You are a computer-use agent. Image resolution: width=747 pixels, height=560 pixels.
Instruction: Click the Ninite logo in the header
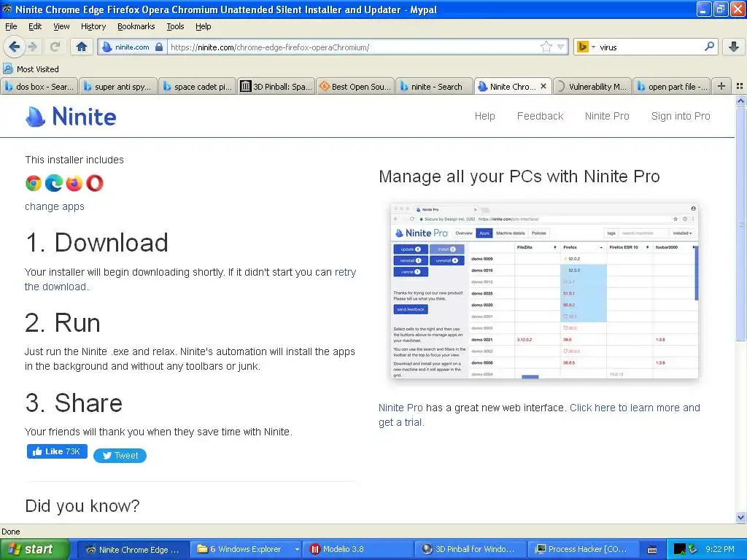point(71,117)
